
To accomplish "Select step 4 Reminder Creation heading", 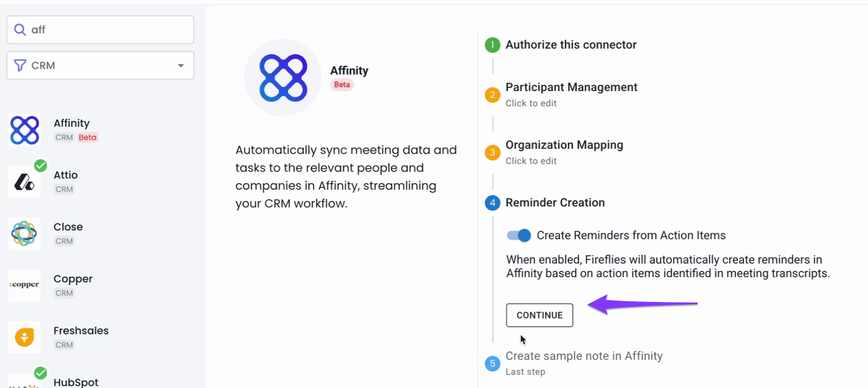I will pos(555,203).
